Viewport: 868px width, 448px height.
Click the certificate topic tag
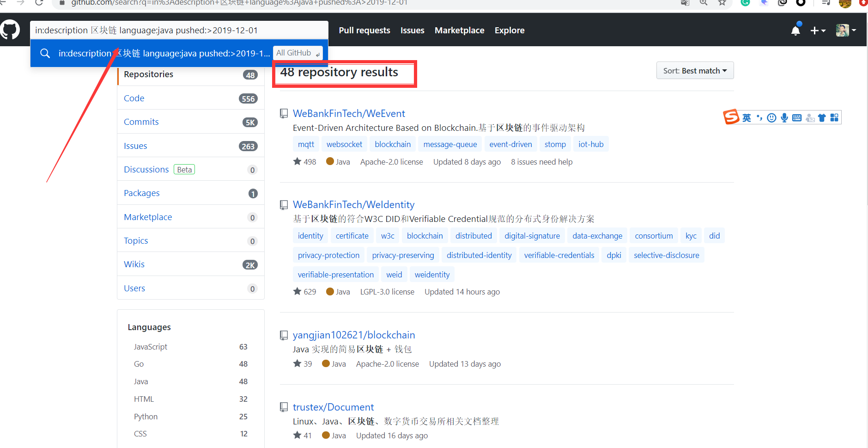pos(352,236)
